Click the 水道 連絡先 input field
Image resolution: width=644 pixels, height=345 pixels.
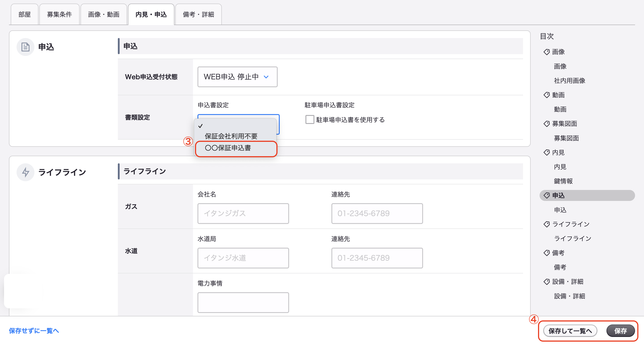pyautogui.click(x=377, y=258)
